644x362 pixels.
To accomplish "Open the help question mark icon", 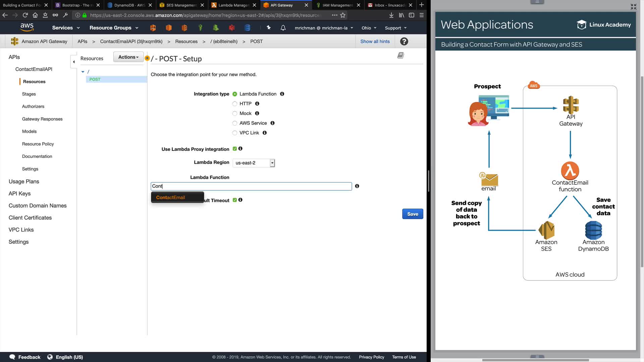I will click(x=404, y=42).
